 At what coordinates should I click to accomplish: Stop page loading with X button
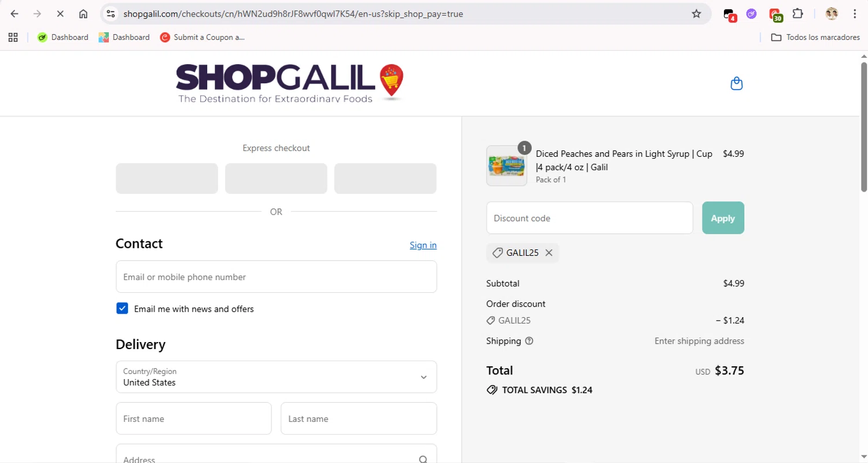(x=60, y=14)
